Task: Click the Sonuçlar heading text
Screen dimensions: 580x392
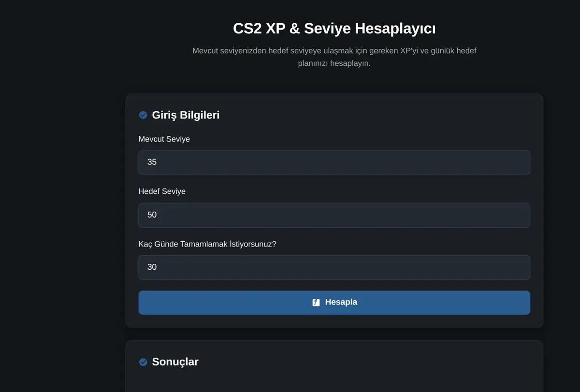Action: 175,362
